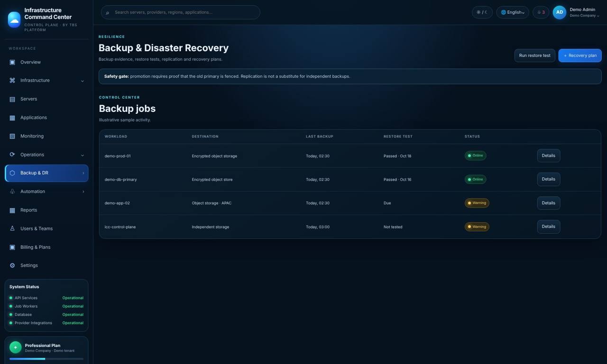Go to Servers in sidebar

click(46, 99)
